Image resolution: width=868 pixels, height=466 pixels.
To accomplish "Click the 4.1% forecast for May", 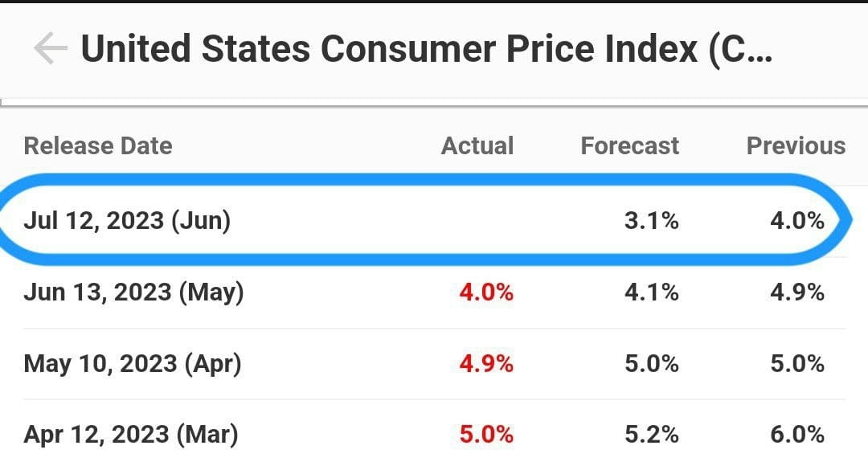I will pos(650,292).
